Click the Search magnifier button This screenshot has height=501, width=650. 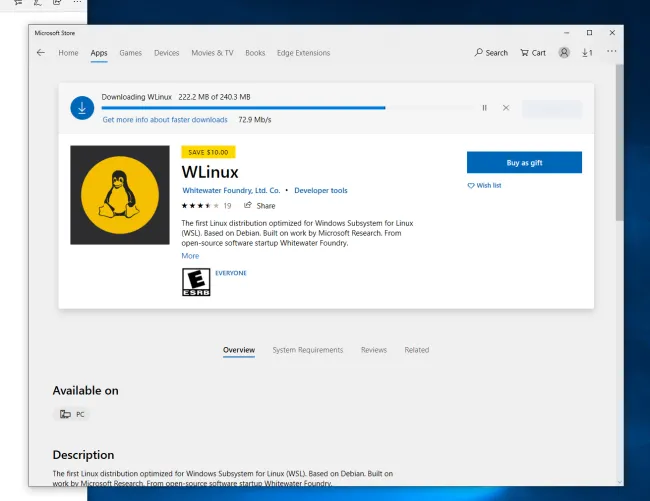[x=491, y=53]
